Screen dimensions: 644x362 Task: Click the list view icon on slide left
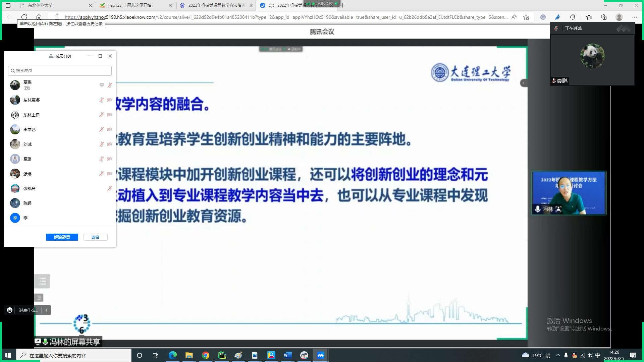point(42,281)
